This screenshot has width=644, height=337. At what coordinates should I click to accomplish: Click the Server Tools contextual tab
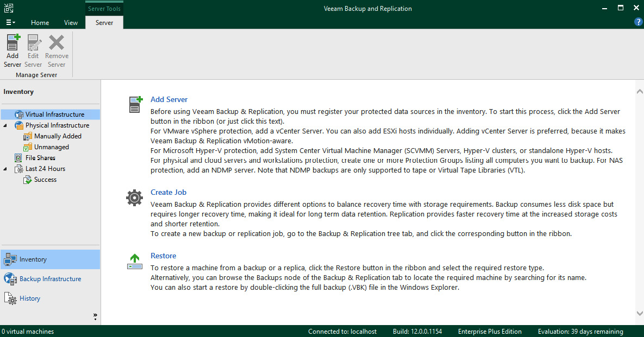point(104,9)
